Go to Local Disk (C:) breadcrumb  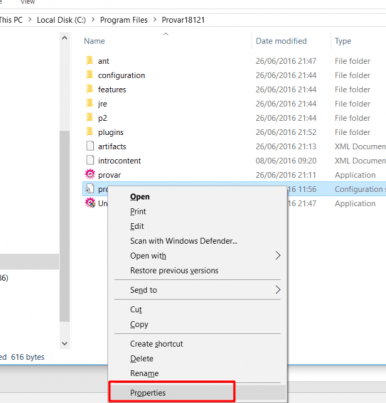[61, 20]
